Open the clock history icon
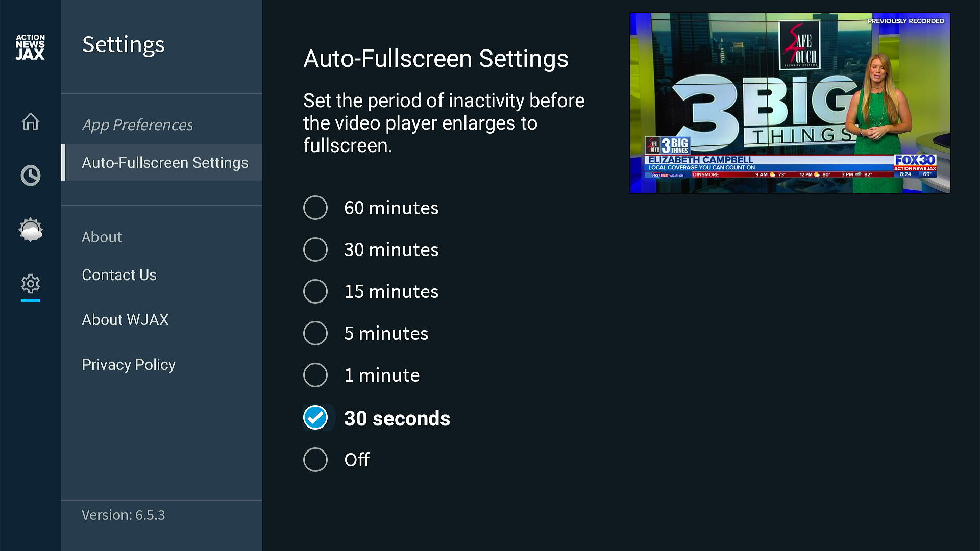Screen dimensions: 980x551 30,176
